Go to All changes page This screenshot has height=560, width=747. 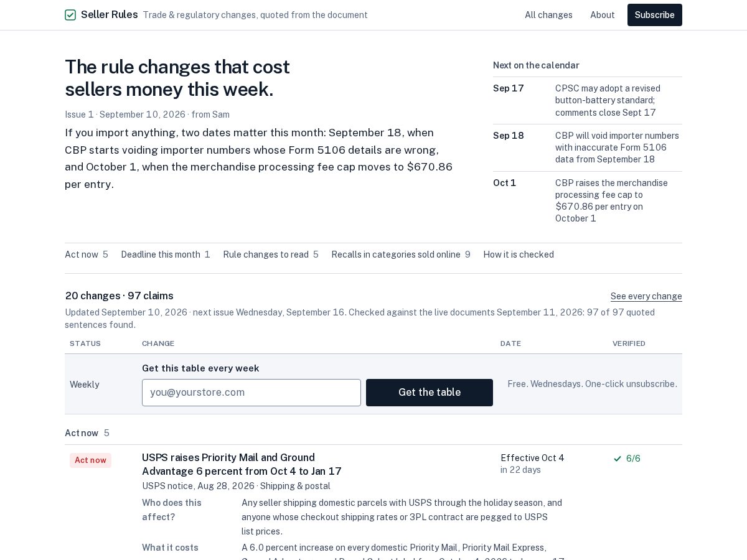coord(548,15)
